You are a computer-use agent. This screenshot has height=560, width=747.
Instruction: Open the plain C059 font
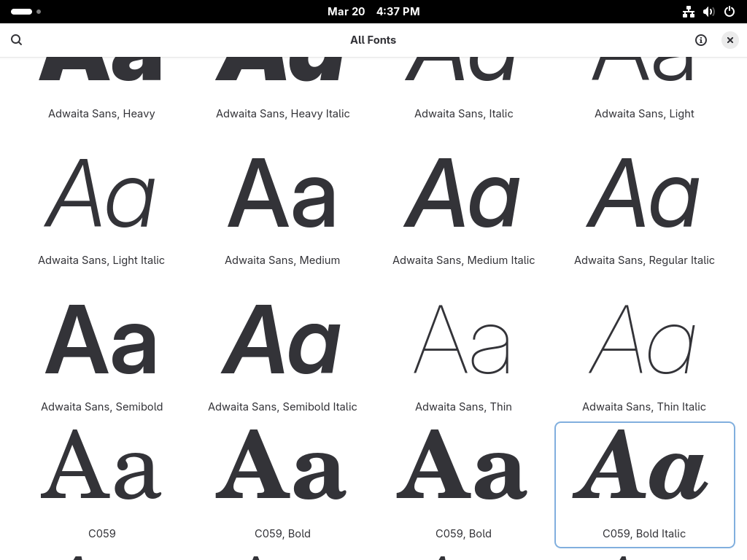pos(101,485)
